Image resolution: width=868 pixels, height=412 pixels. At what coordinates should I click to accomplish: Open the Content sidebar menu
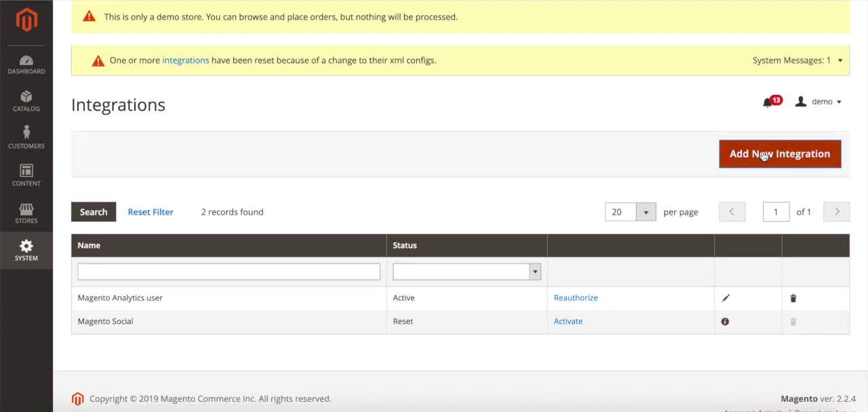pos(26,176)
